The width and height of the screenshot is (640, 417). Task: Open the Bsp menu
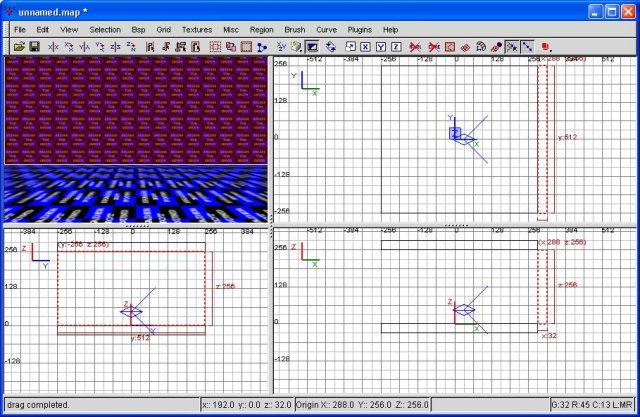(x=138, y=30)
